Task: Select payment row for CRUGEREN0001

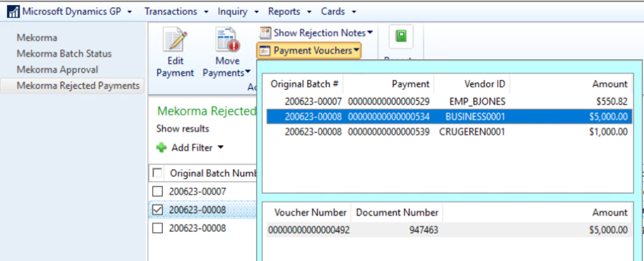Action: click(x=448, y=132)
